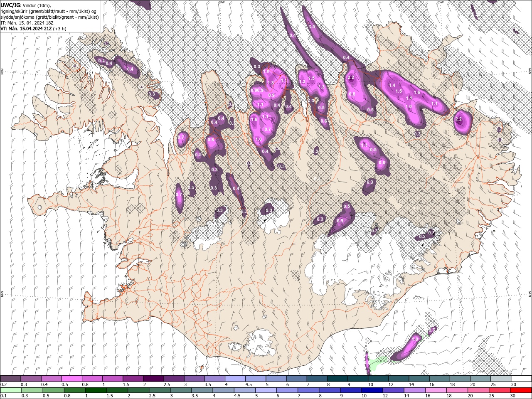Pick the blue 8 rain-scale swatch

pyautogui.click(x=329, y=390)
